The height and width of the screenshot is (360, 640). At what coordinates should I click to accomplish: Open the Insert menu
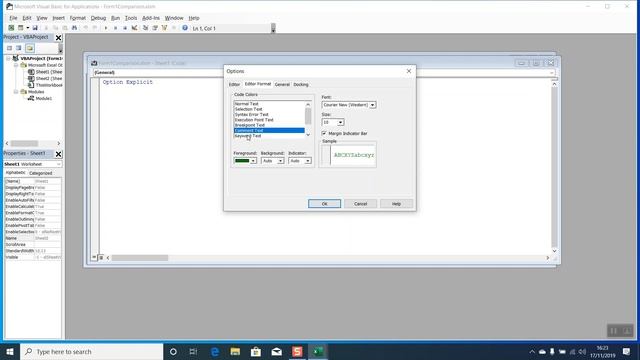click(58, 18)
